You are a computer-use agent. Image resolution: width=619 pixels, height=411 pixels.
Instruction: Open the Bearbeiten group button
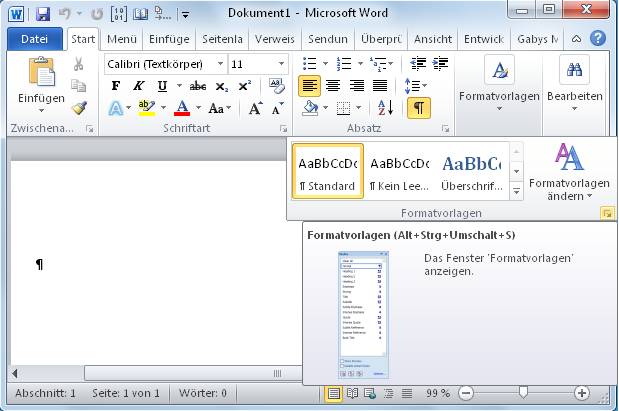pyautogui.click(x=574, y=85)
